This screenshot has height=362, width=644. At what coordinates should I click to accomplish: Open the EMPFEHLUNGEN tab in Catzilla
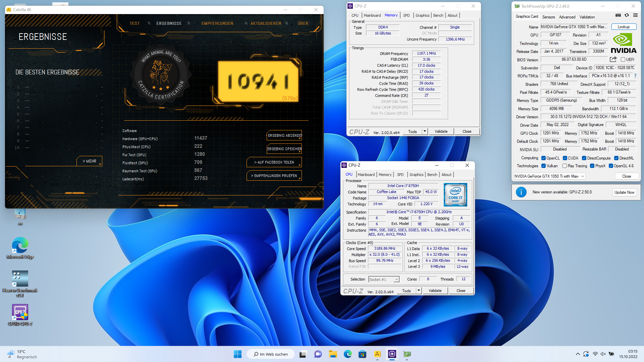217,23
